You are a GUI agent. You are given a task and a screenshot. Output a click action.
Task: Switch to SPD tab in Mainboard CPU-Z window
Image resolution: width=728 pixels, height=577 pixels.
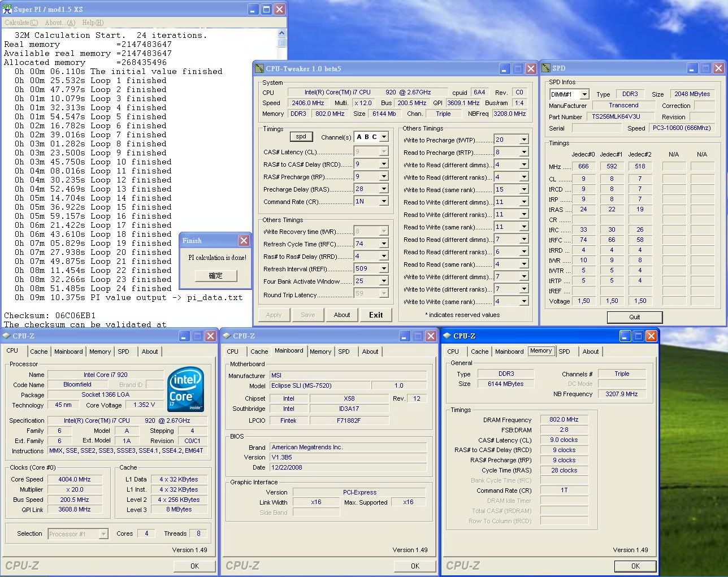point(344,352)
